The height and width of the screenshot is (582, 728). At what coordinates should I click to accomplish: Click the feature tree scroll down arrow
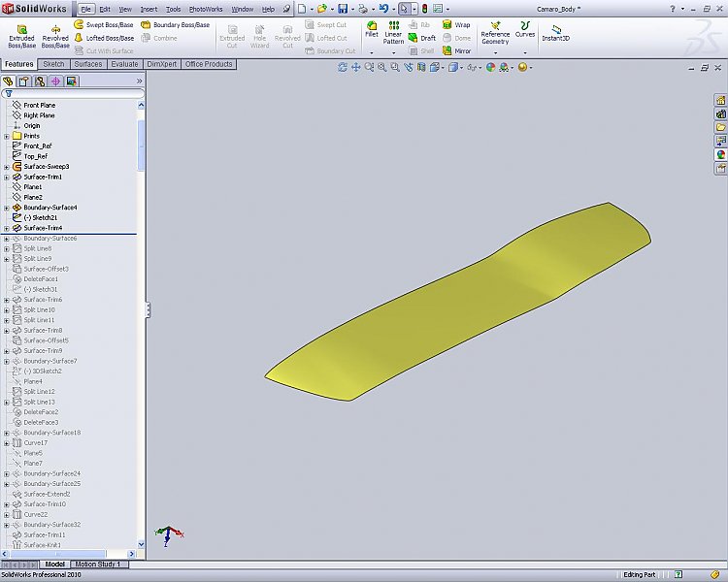(x=141, y=544)
